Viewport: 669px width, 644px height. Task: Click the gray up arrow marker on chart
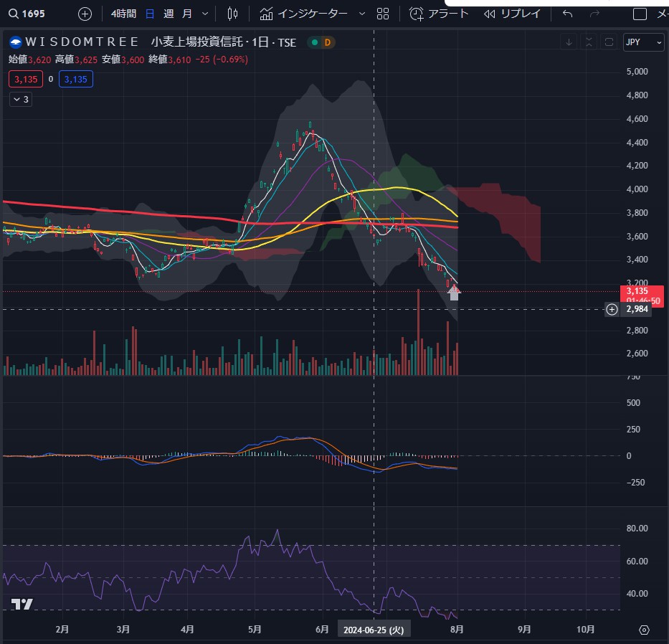pos(454,293)
